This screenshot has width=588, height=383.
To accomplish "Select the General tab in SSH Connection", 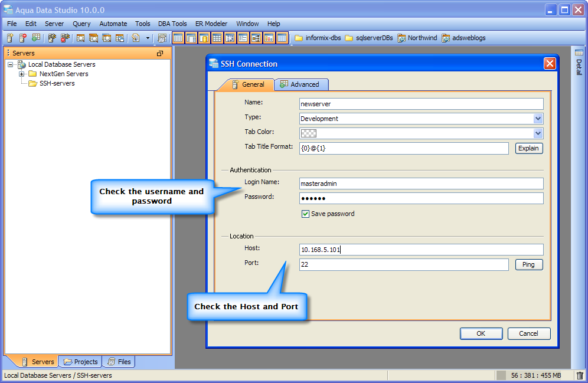I will 249,84.
